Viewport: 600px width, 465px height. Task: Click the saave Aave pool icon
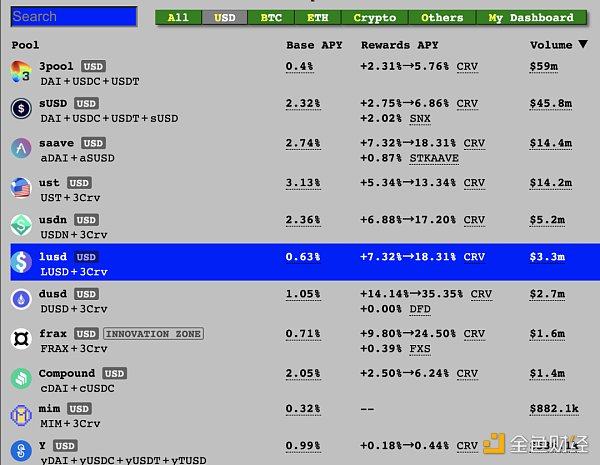21,148
